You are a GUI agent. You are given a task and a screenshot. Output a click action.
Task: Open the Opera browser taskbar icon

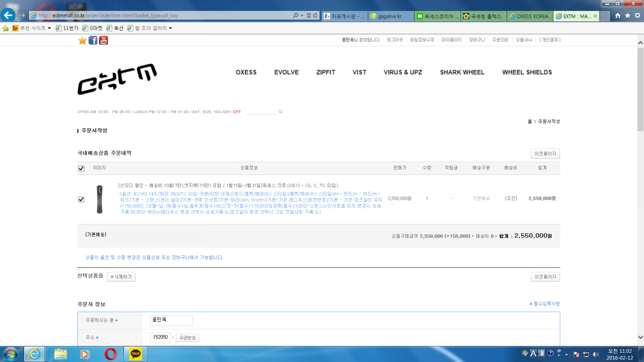(111, 353)
